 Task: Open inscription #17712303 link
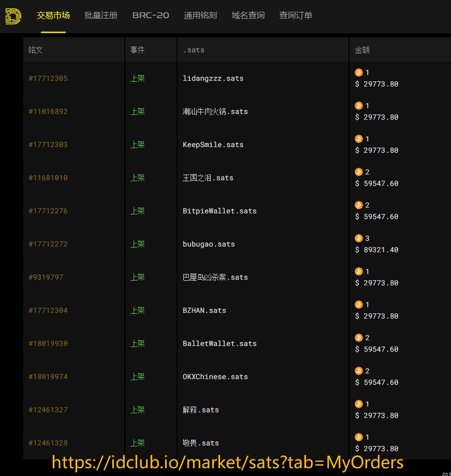point(48,145)
